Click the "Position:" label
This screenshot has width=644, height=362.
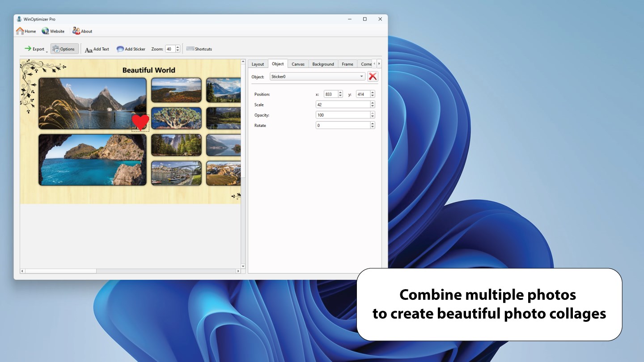(x=262, y=94)
